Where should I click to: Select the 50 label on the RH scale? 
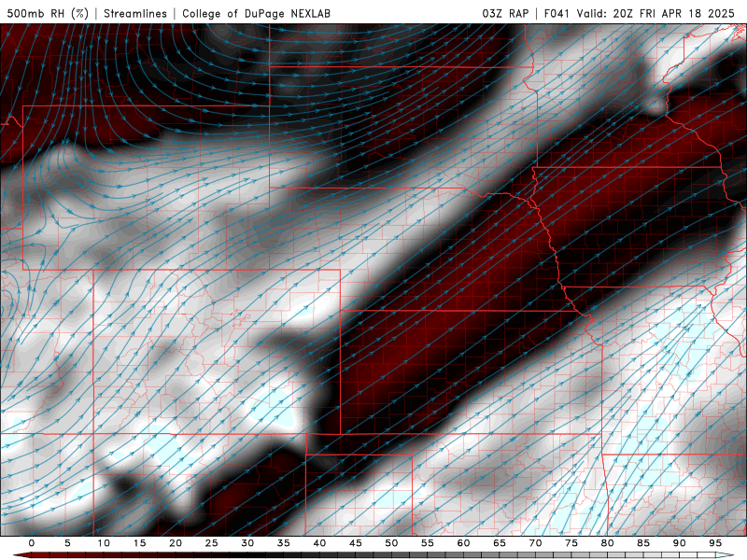(x=391, y=543)
